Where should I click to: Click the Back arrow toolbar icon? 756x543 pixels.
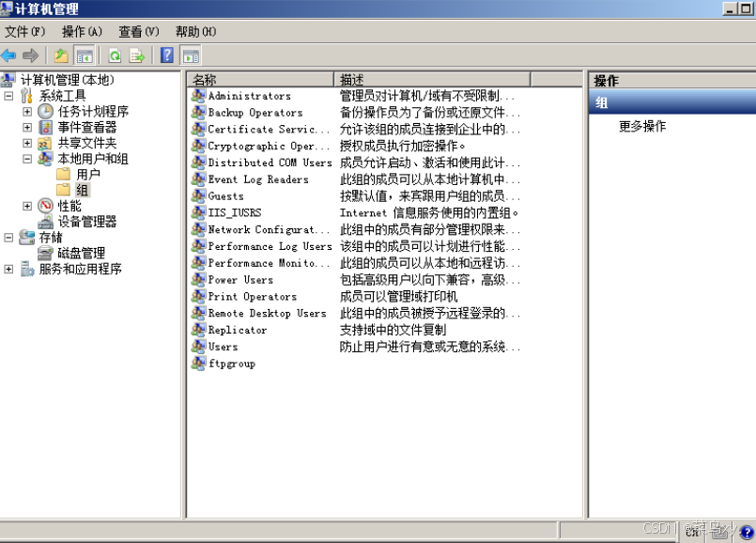[x=8, y=56]
